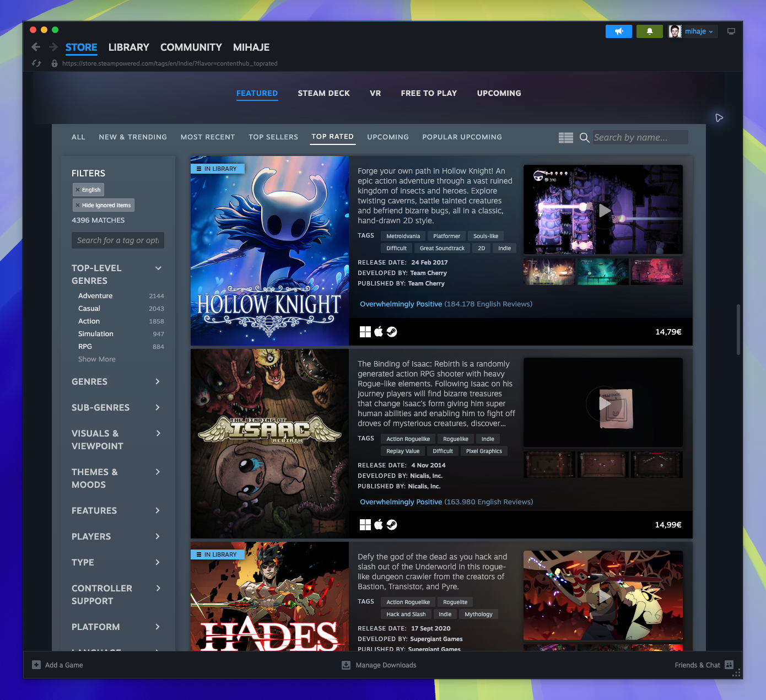Open the Library menu

[x=129, y=47]
